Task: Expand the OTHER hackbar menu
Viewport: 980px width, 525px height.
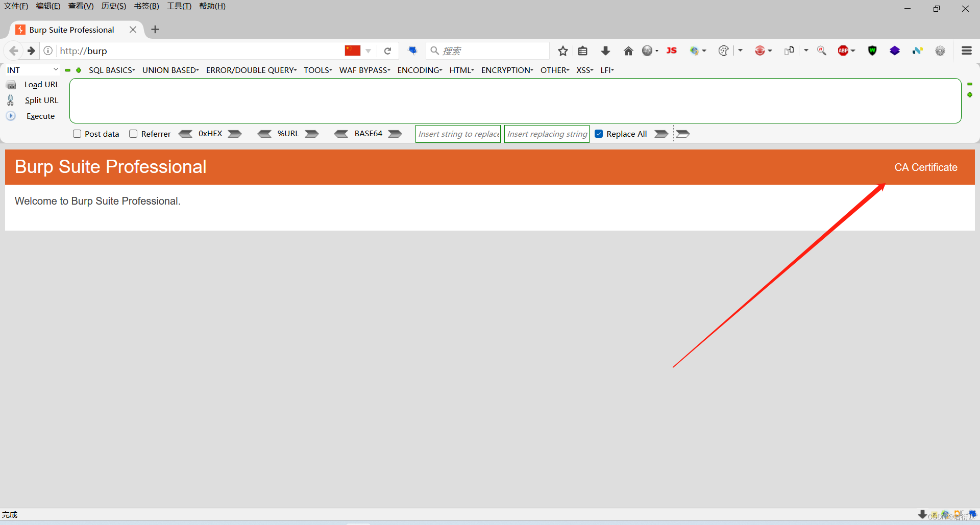Action: pos(554,70)
